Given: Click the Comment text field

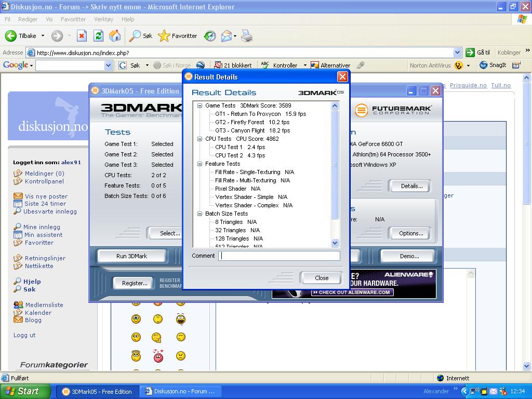Looking at the screenshot, I should 279,256.
